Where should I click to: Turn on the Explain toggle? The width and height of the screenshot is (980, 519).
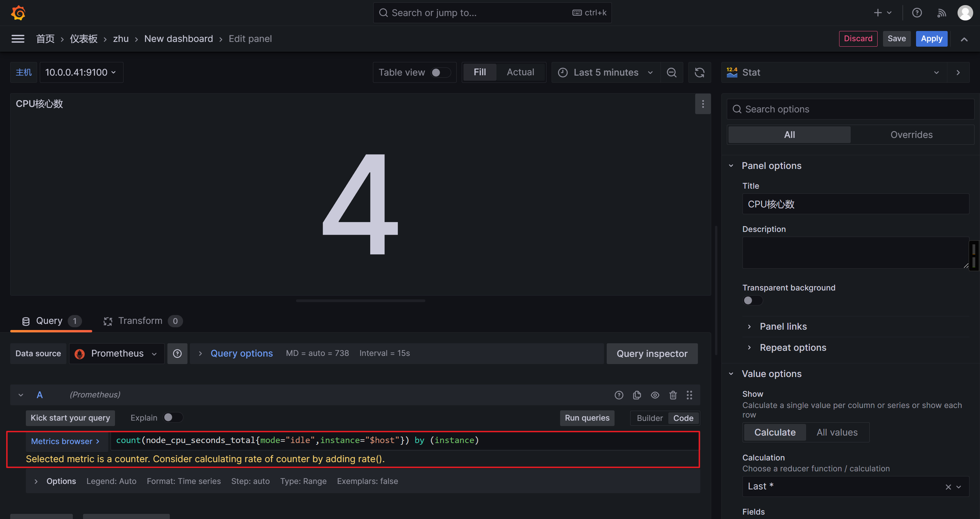point(173,417)
